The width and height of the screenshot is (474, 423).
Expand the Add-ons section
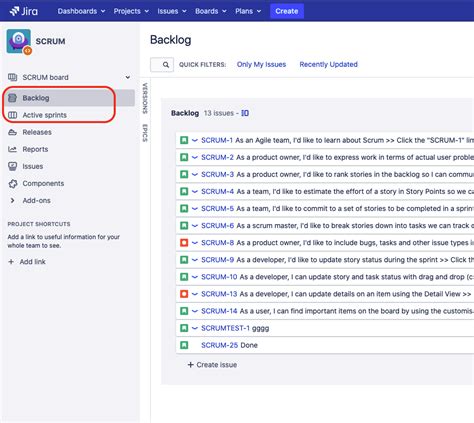tap(12, 201)
